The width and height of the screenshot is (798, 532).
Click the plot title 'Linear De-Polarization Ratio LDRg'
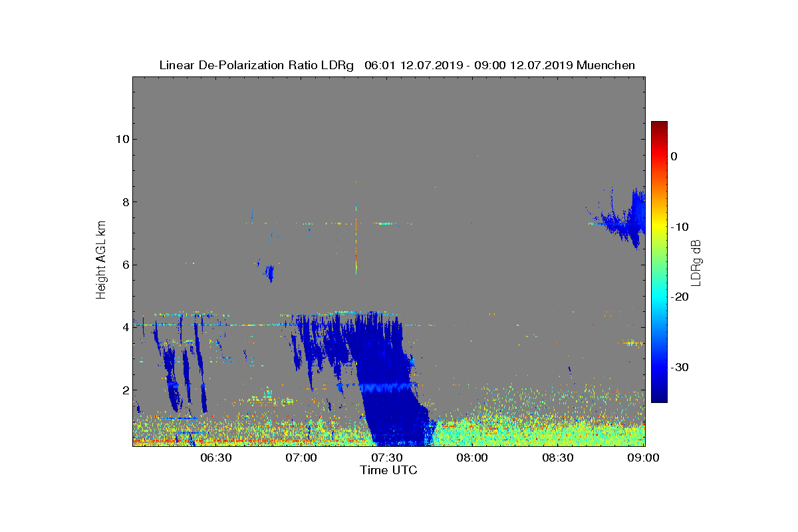click(258, 65)
